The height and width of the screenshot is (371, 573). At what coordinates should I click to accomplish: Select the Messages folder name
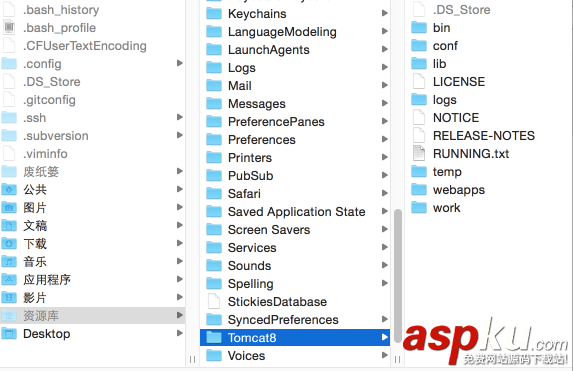coord(257,104)
